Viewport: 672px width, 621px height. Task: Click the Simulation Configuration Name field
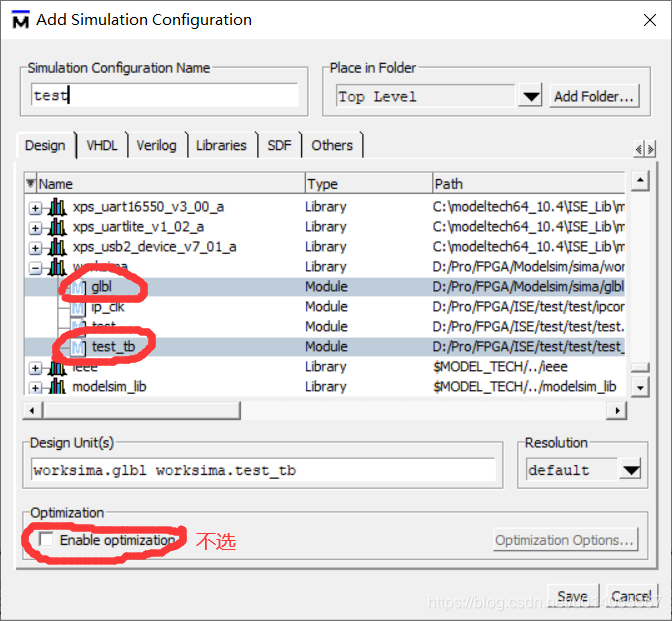(x=165, y=95)
